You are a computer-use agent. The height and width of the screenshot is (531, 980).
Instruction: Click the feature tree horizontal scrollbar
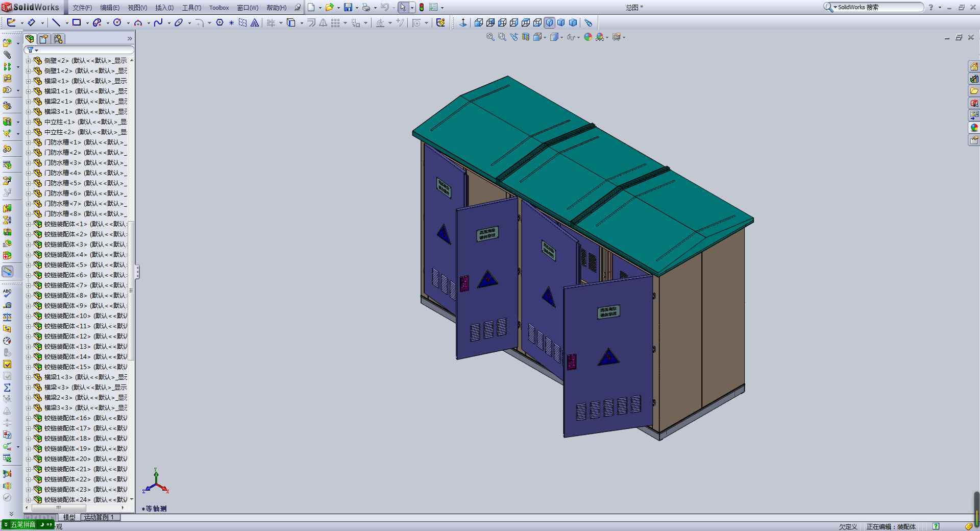click(59, 508)
